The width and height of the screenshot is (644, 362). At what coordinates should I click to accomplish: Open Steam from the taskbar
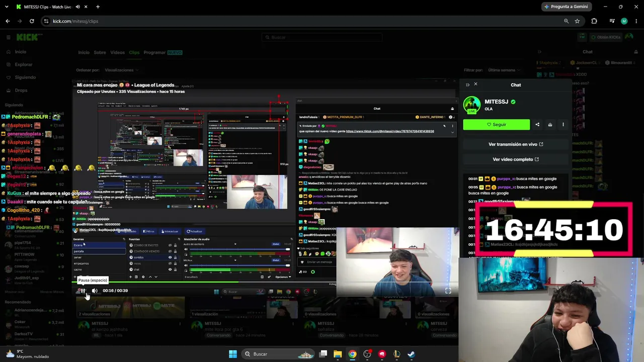(411, 354)
